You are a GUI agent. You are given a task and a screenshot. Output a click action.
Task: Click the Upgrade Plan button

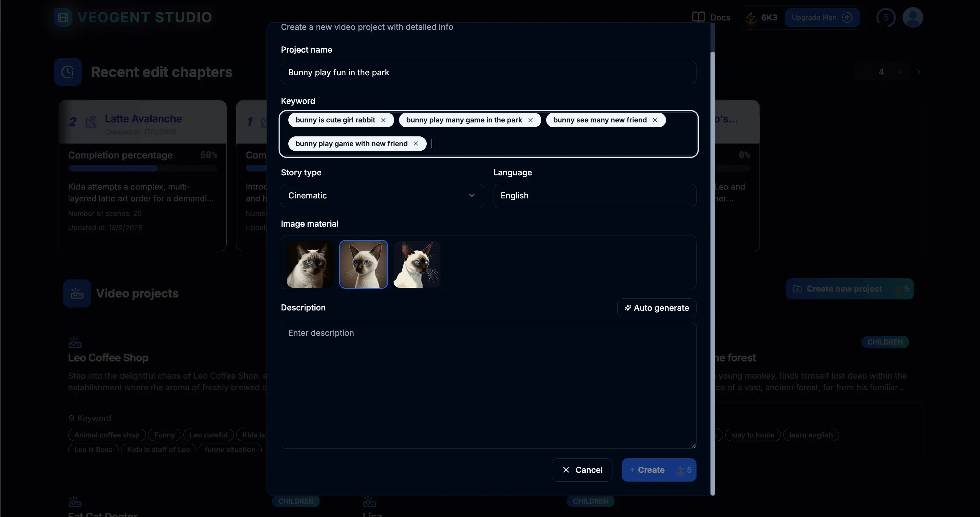click(822, 18)
